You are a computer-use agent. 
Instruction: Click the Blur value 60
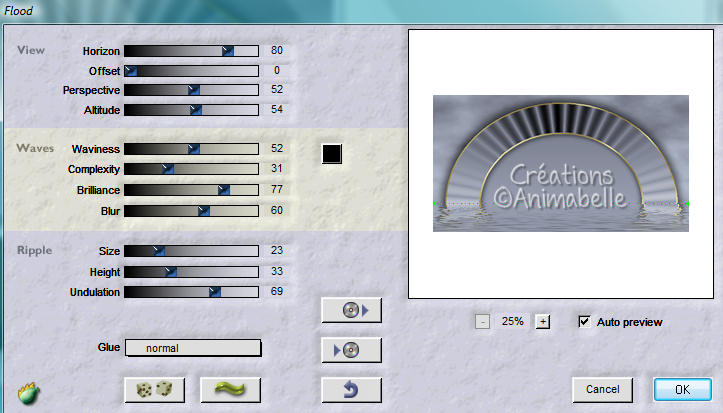pos(277,211)
